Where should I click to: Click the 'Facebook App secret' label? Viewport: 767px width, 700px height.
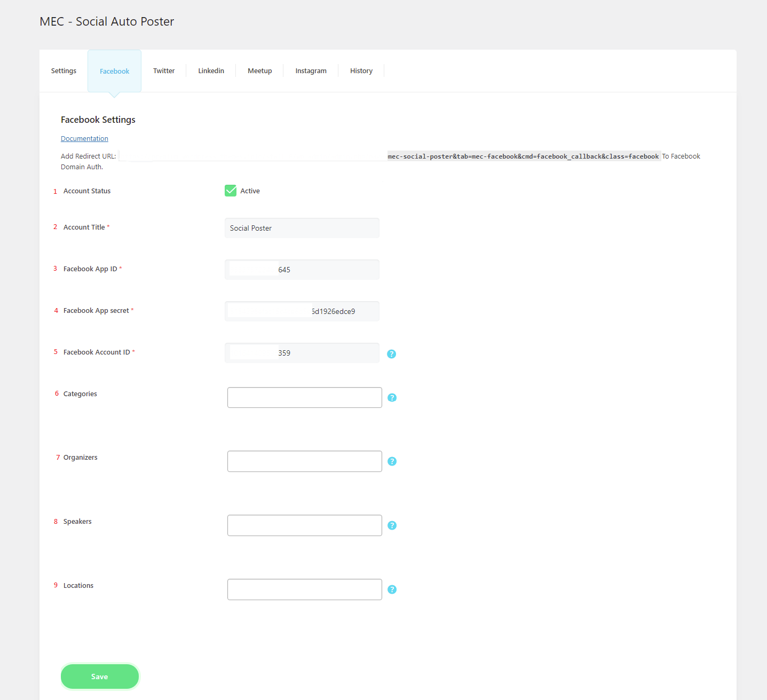point(96,311)
